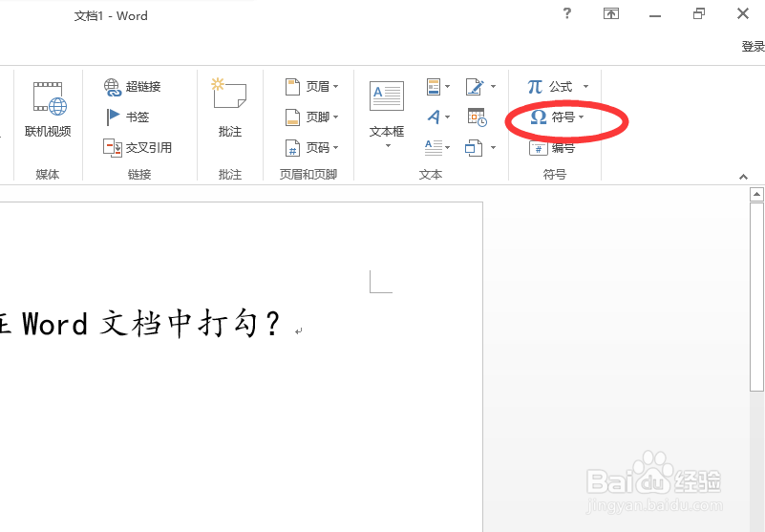
Task: Open the Drop Cap dropdown
Action: (437, 147)
